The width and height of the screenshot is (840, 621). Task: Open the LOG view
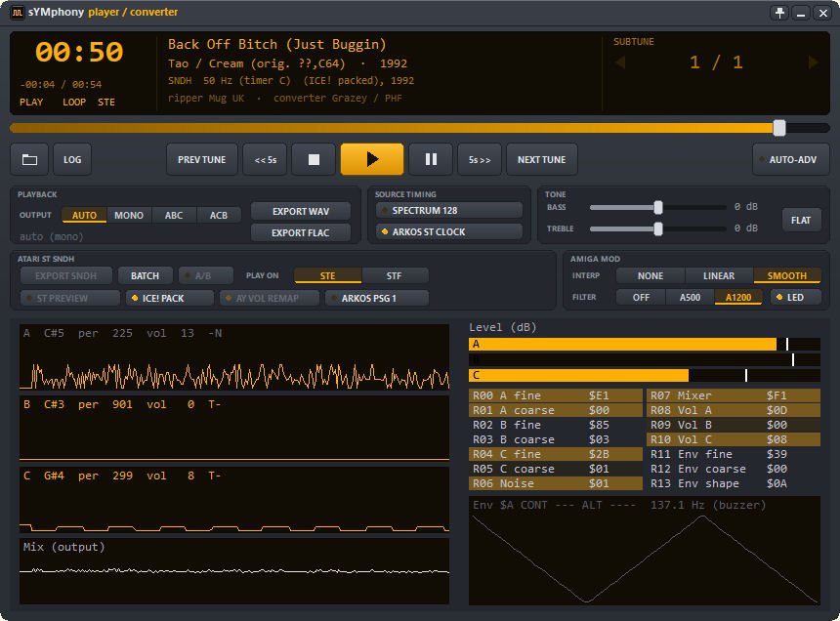click(72, 159)
